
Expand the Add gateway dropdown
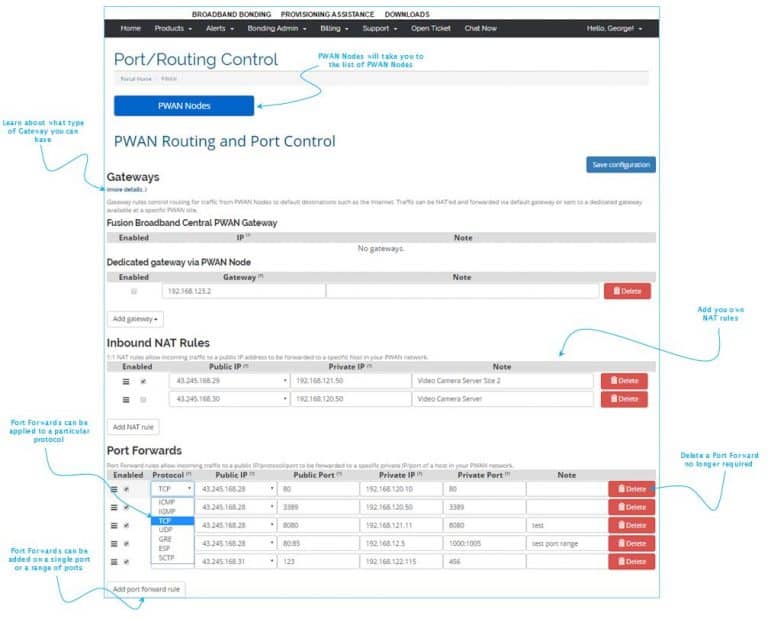click(x=135, y=319)
